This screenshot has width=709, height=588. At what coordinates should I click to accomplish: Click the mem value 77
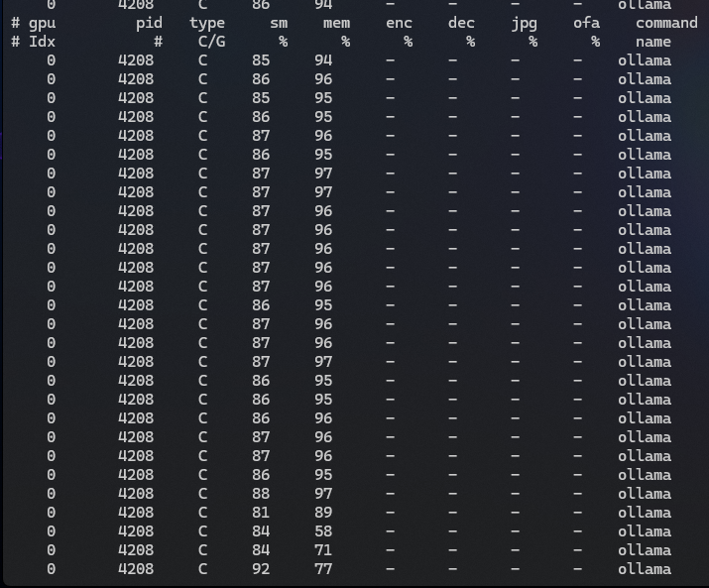pyautogui.click(x=323, y=569)
